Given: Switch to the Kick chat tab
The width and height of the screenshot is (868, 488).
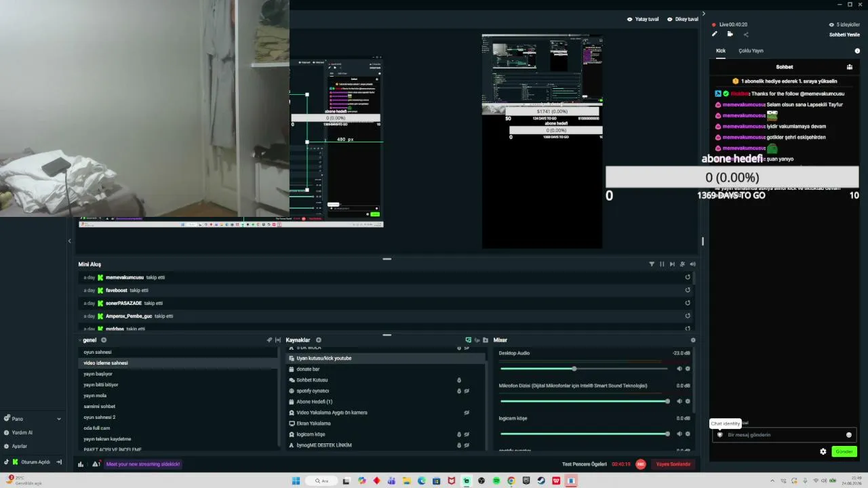Looking at the screenshot, I should (721, 51).
